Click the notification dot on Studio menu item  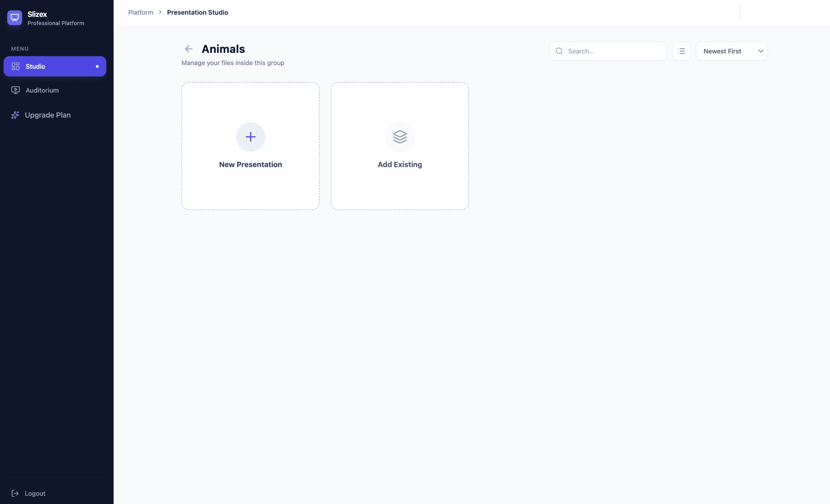[97, 66]
